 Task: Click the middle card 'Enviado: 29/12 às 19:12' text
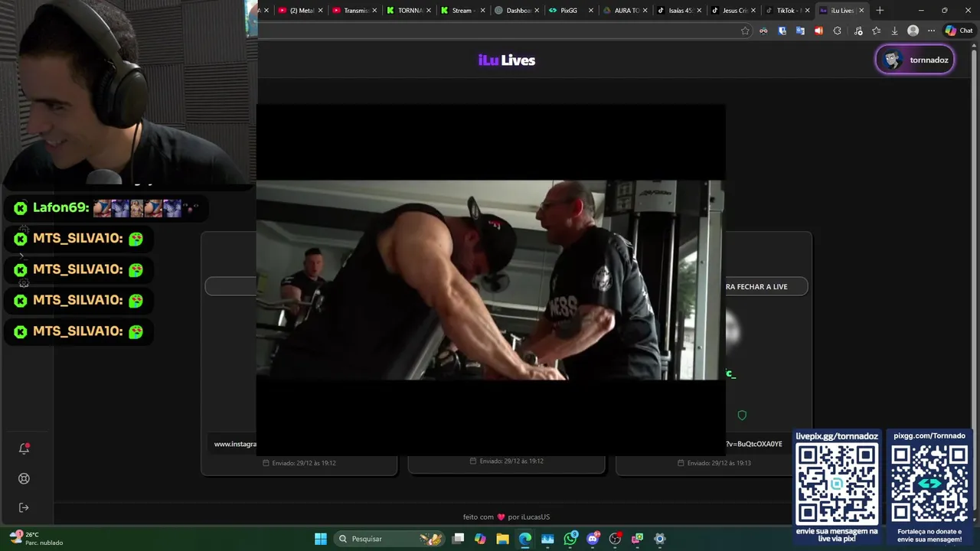(511, 461)
